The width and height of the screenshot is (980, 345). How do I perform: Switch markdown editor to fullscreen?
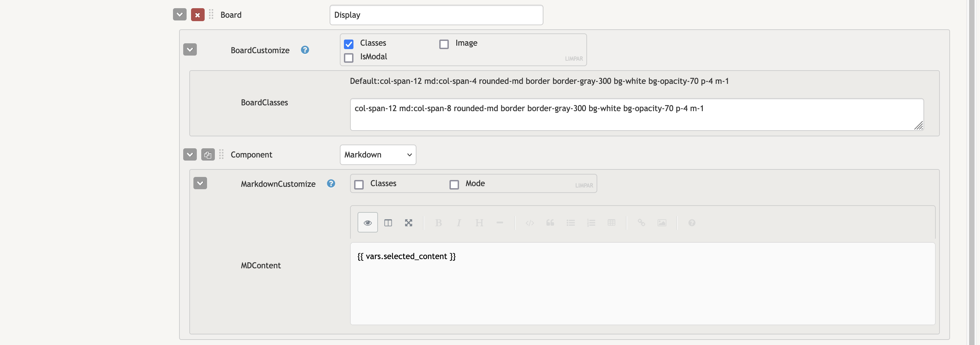pos(408,223)
